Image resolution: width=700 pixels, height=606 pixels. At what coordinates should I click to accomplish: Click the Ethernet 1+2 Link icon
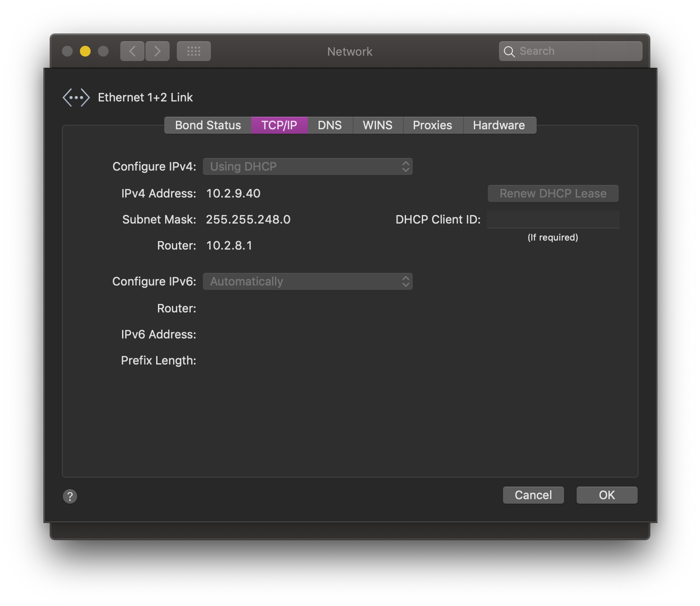pos(76,97)
